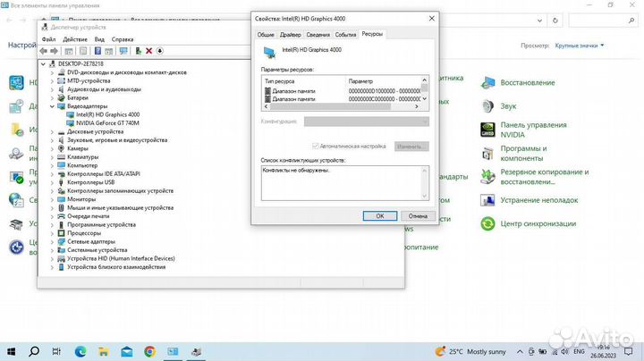Expand the Батареи node
Screen dimensions: 644x361
[52, 98]
